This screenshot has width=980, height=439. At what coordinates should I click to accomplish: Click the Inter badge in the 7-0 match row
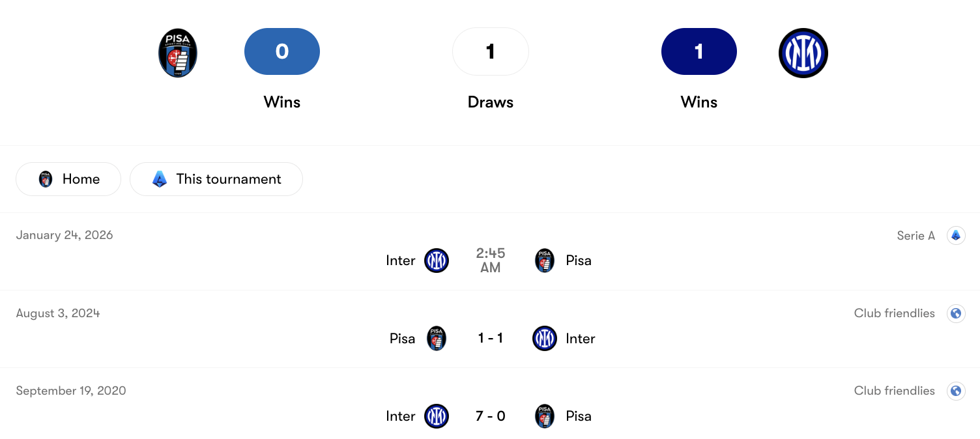436,416
